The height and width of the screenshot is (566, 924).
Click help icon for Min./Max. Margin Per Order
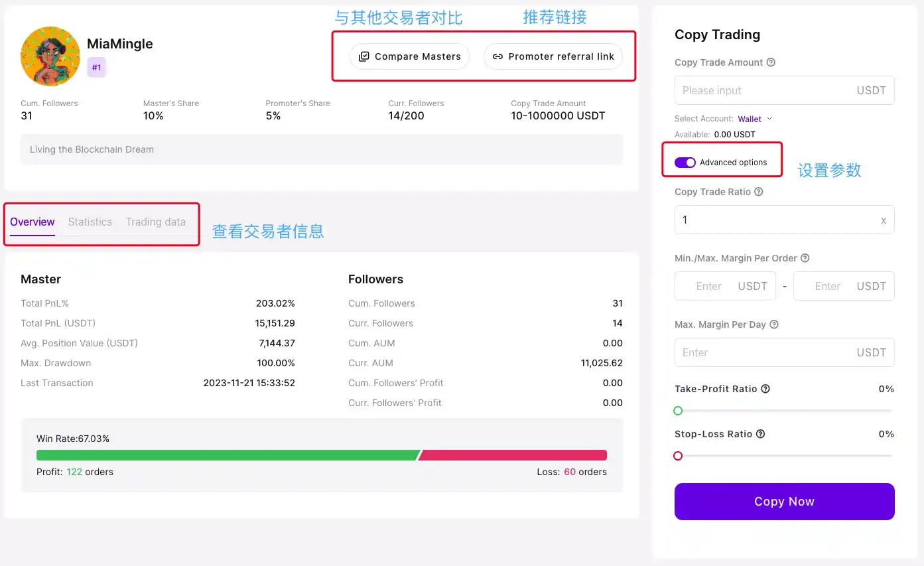tap(805, 258)
